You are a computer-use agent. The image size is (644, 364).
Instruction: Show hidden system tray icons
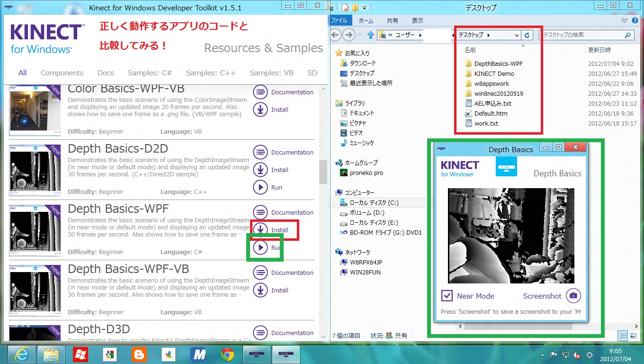(x=542, y=355)
